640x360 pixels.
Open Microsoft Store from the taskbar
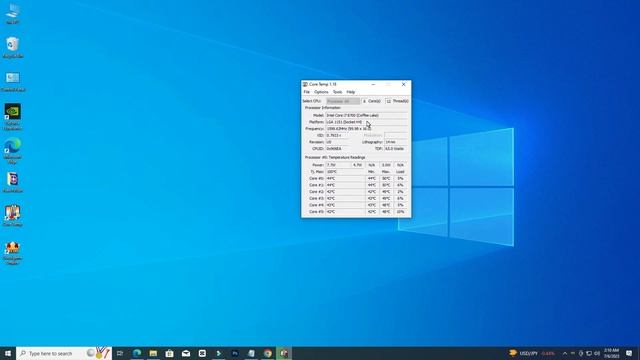tap(169, 353)
